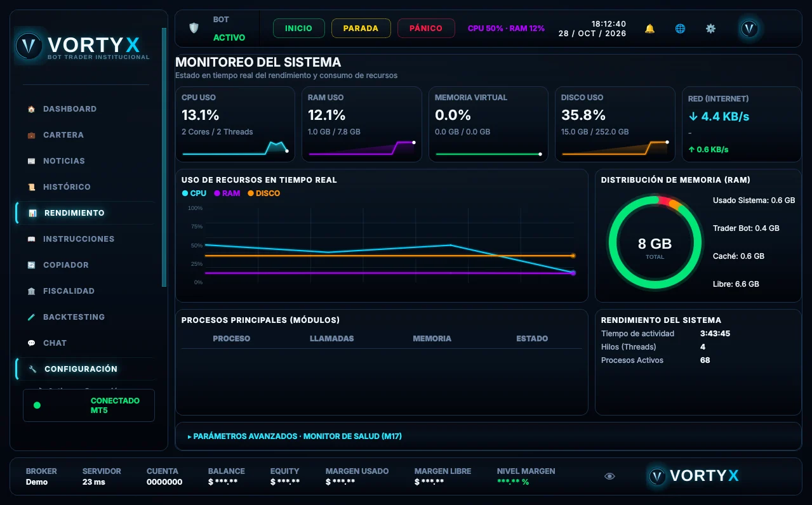Click the CPU 50% · RAM 12% indicator
The width and height of the screenshot is (812, 505).
pos(506,29)
